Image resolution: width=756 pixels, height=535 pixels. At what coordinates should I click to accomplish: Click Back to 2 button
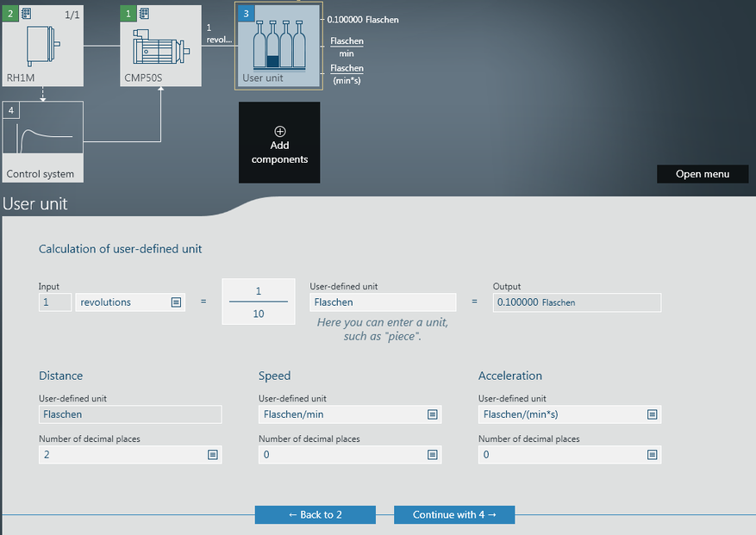pyautogui.click(x=315, y=514)
